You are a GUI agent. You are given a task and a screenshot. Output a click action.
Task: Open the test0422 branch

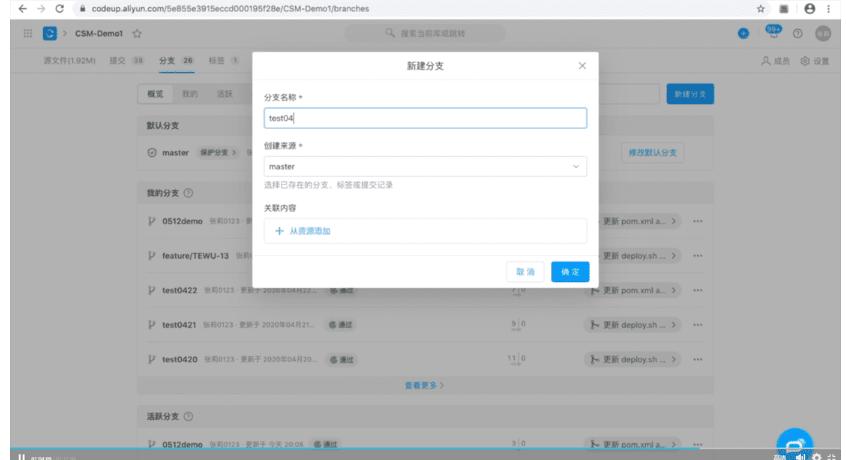coord(180,290)
